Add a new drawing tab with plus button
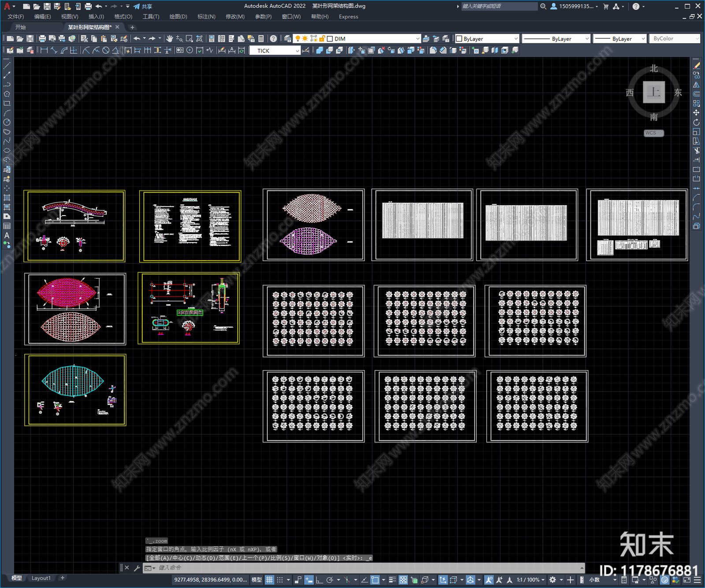Screen dimensions: 705x588 tap(132, 27)
